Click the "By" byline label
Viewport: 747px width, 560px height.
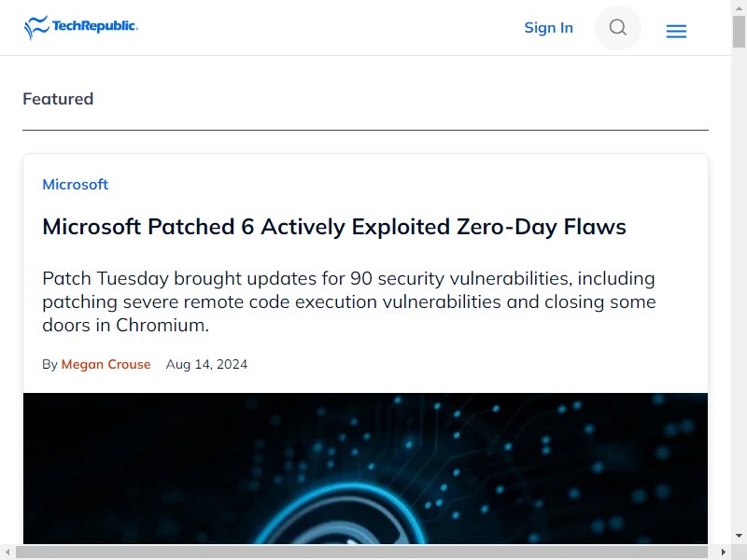tap(49, 364)
